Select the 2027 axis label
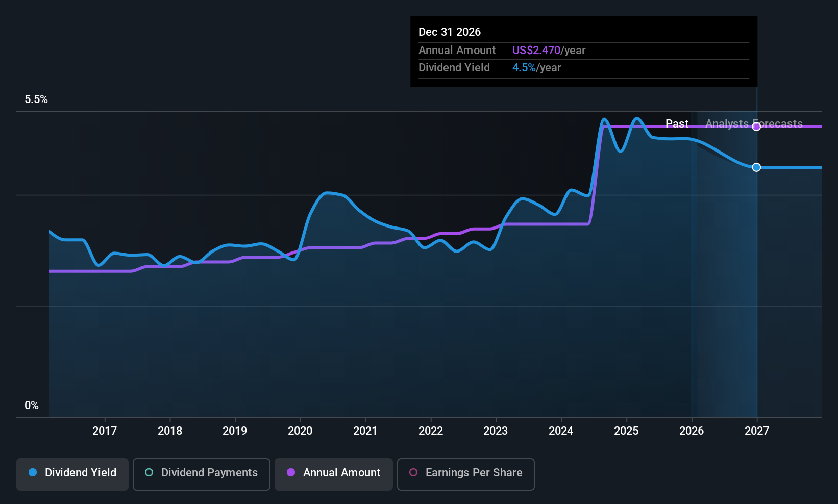This screenshot has width=838, height=504. pos(757,431)
